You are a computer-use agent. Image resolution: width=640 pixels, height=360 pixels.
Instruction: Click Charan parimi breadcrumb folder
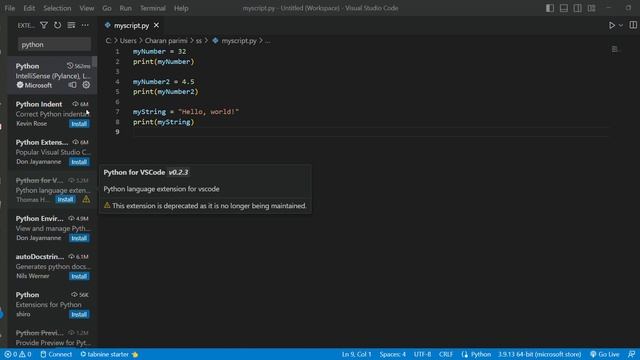pyautogui.click(x=166, y=41)
